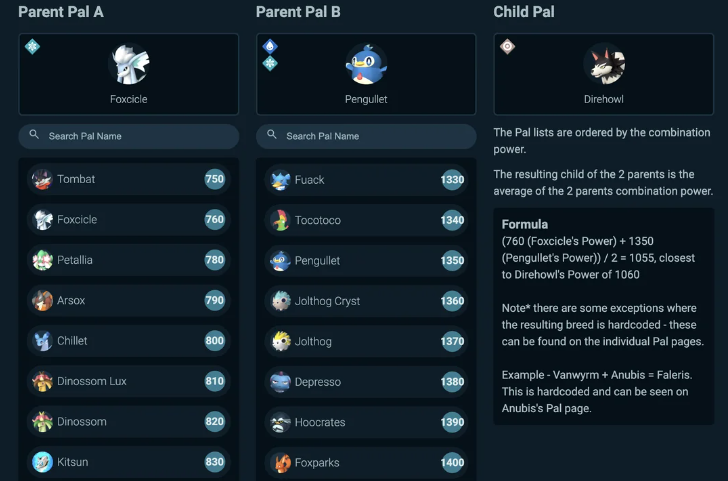
Task: Click the Hoocrates icon in list
Action: pos(280,422)
